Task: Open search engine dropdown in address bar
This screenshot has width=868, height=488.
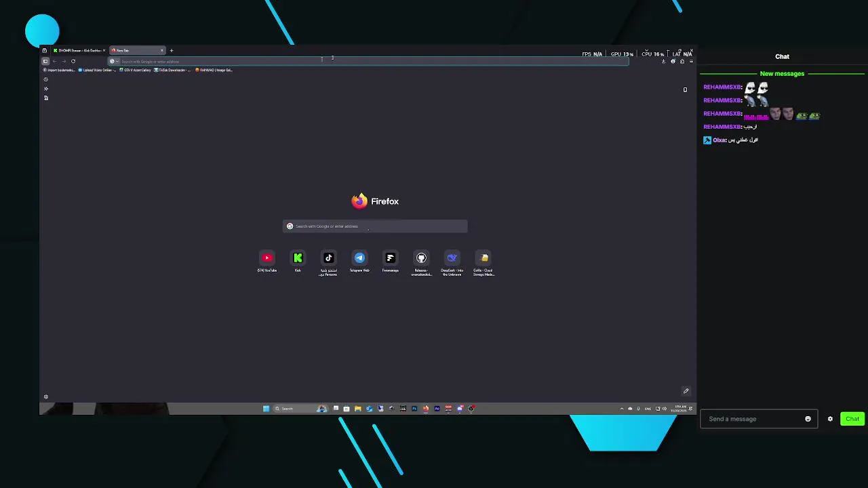Action: [114, 61]
